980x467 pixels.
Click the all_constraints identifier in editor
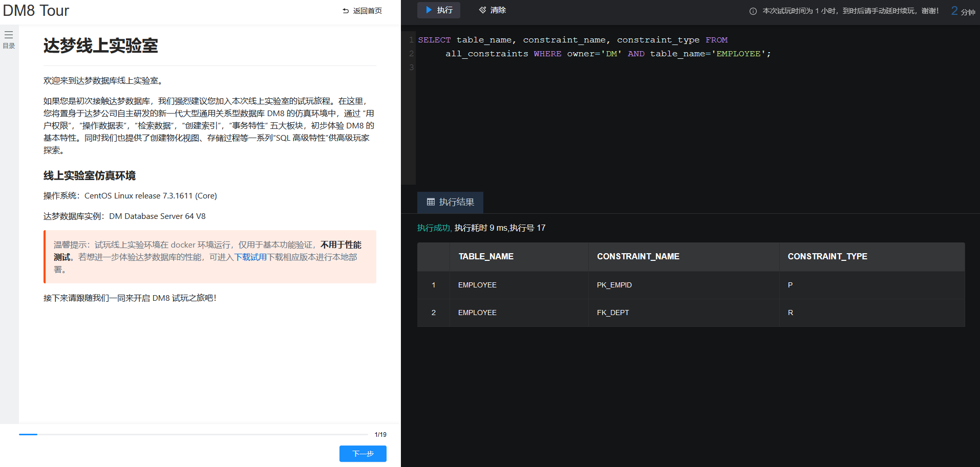[486, 54]
